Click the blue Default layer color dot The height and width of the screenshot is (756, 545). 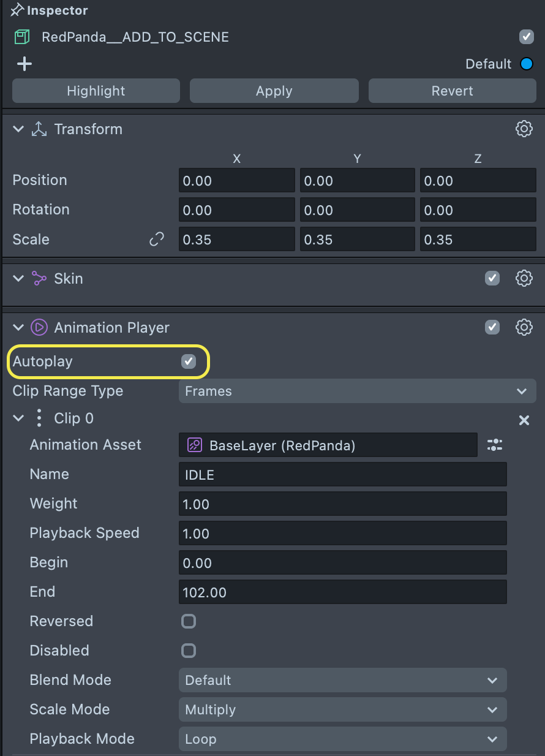tap(526, 64)
